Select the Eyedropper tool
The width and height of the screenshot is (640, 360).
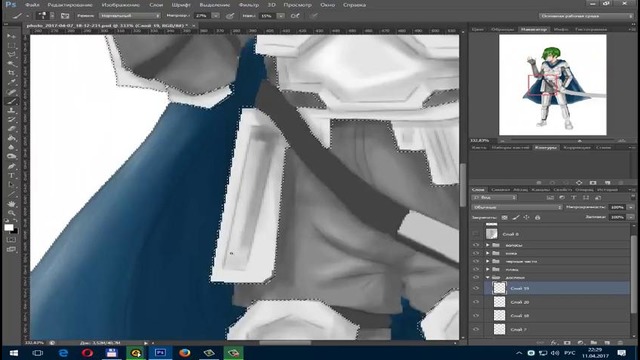tap(11, 82)
